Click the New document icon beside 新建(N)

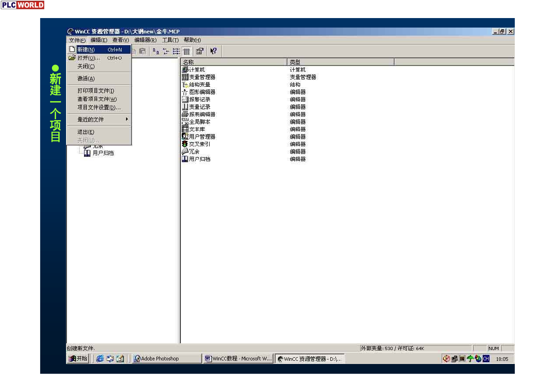tap(72, 50)
